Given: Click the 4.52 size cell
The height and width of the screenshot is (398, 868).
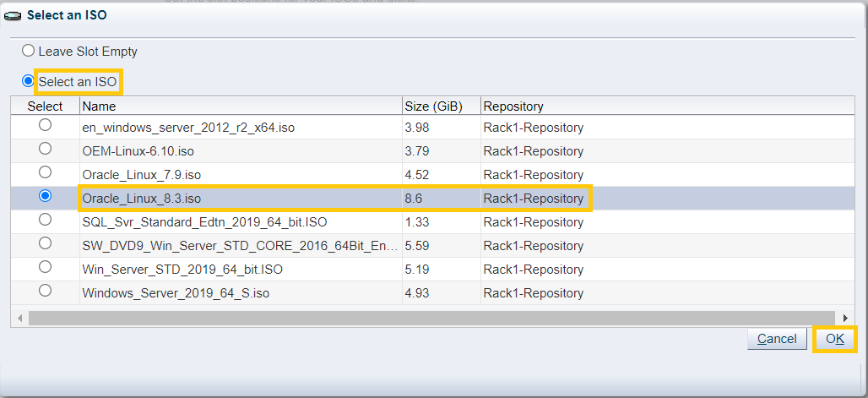Looking at the screenshot, I should (442, 175).
